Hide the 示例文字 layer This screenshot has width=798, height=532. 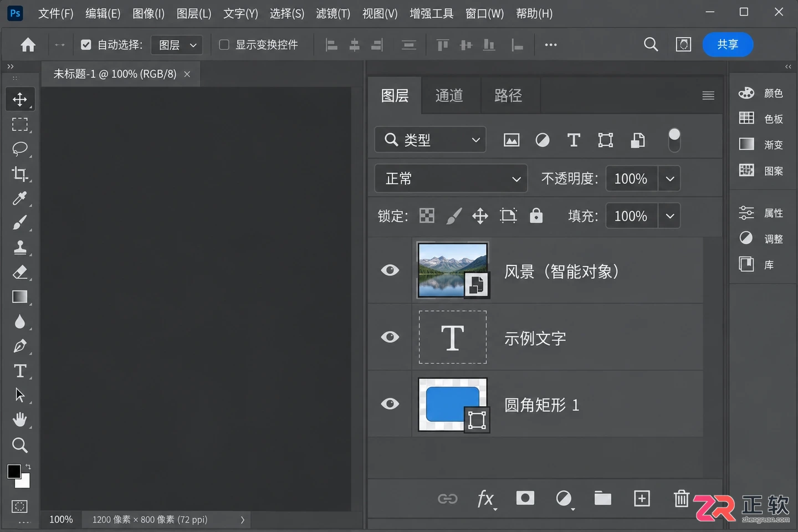tap(390, 337)
